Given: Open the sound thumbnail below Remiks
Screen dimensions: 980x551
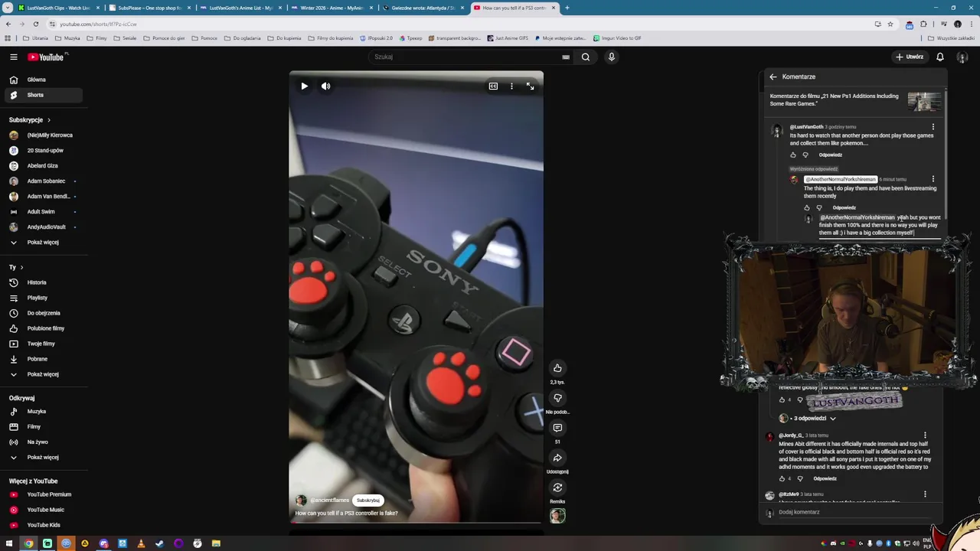Looking at the screenshot, I should 557,516.
